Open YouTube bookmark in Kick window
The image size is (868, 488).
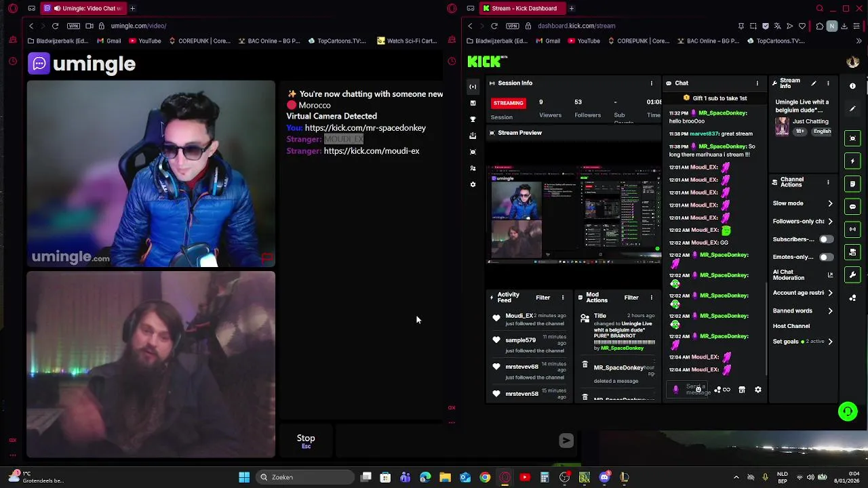point(584,41)
